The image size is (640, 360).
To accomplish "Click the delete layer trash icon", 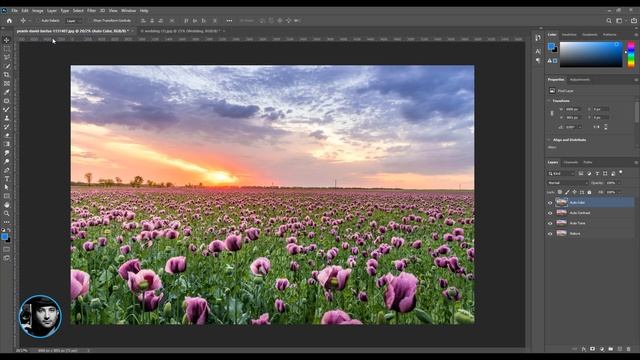I will coord(629,349).
